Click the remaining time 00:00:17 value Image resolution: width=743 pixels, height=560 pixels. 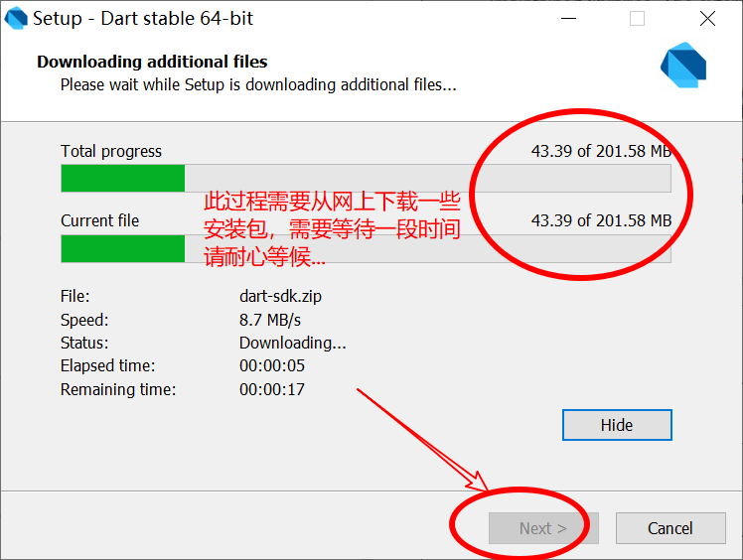[x=272, y=389]
